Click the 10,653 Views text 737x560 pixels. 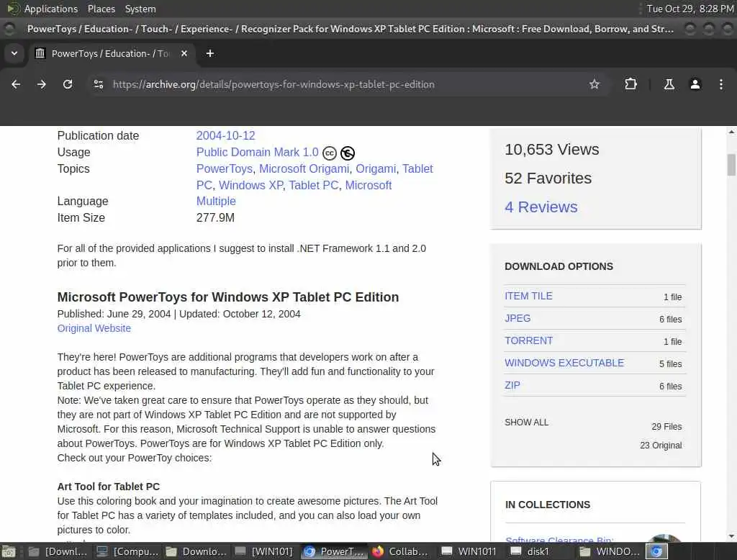coord(552,150)
